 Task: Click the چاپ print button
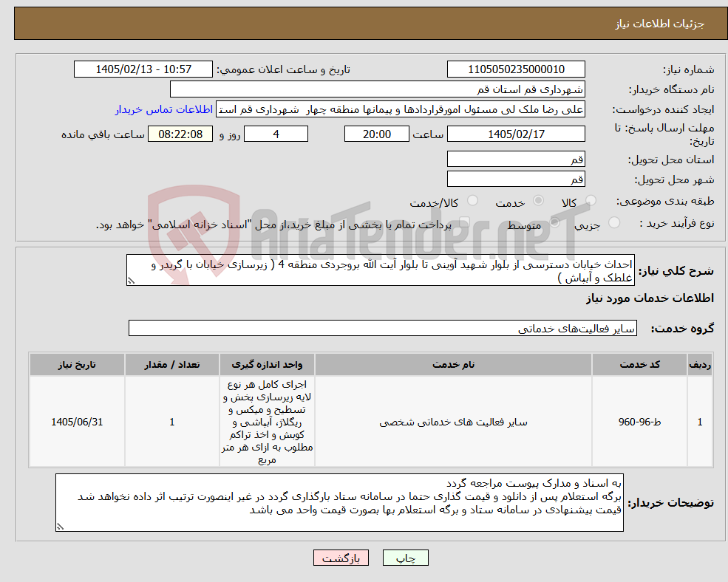405,558
